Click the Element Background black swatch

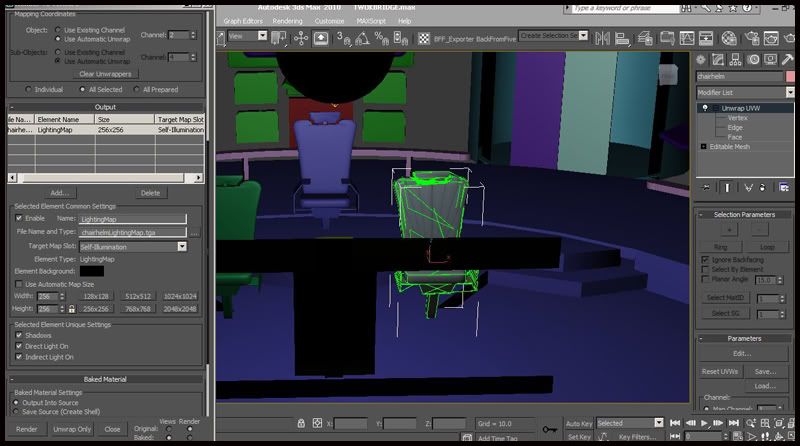click(x=92, y=271)
